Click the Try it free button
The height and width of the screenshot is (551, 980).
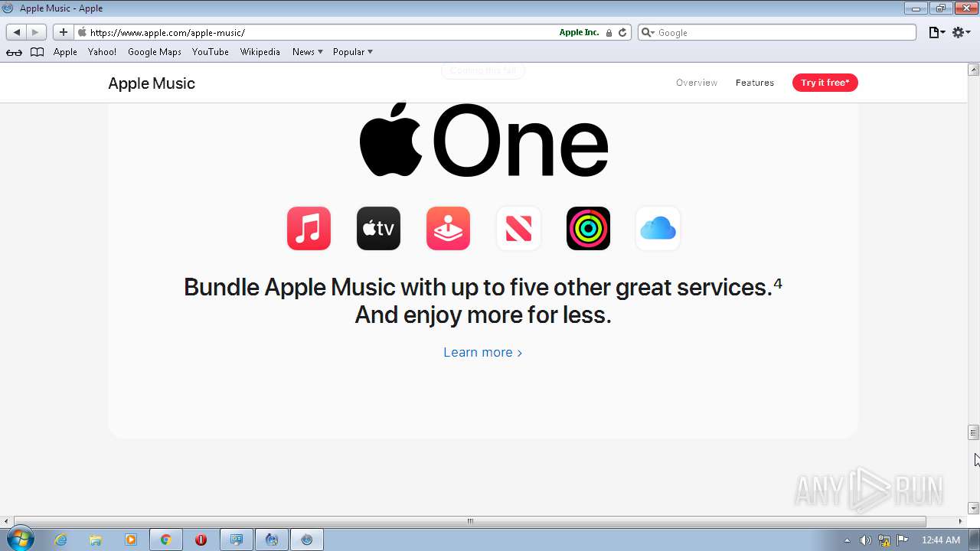(x=825, y=83)
